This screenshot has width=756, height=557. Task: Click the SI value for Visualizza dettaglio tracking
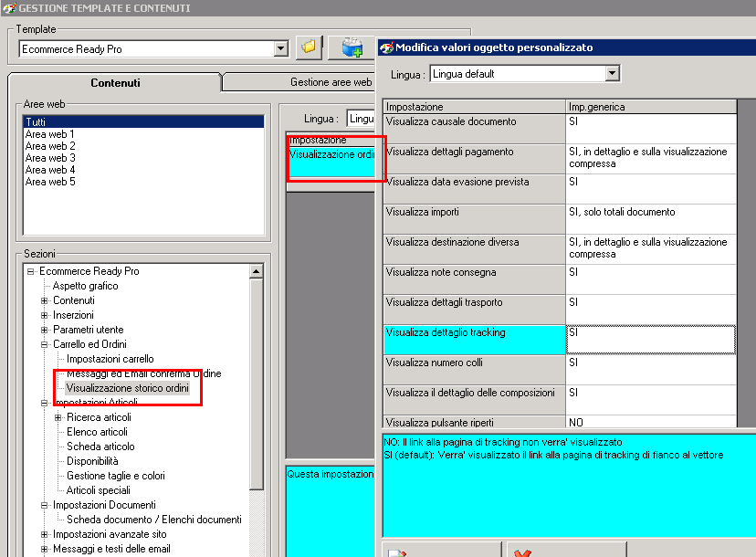[651, 340]
